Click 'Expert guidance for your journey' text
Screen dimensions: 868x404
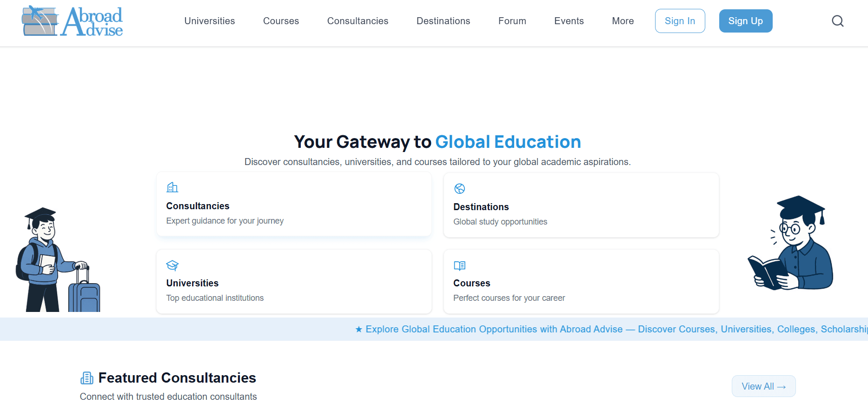225,221
